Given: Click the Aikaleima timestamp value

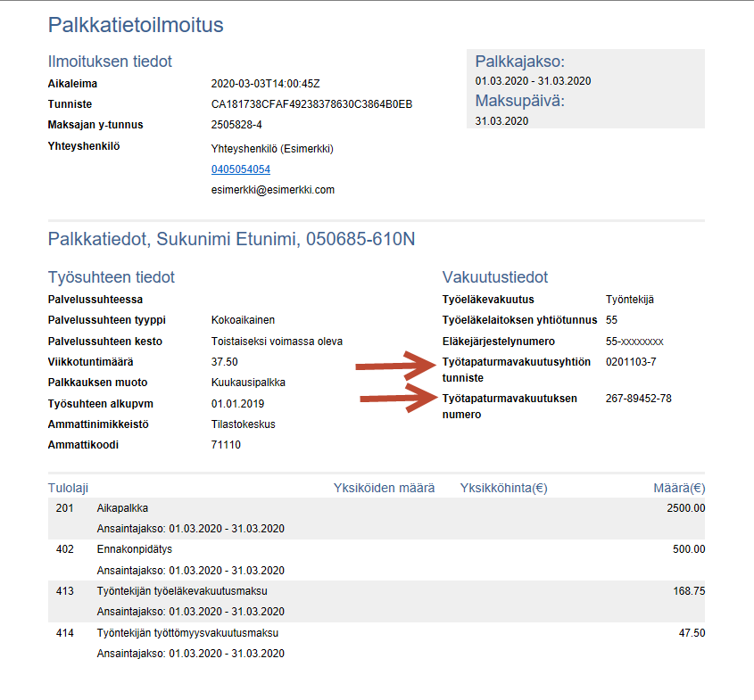Looking at the screenshot, I should [x=265, y=84].
